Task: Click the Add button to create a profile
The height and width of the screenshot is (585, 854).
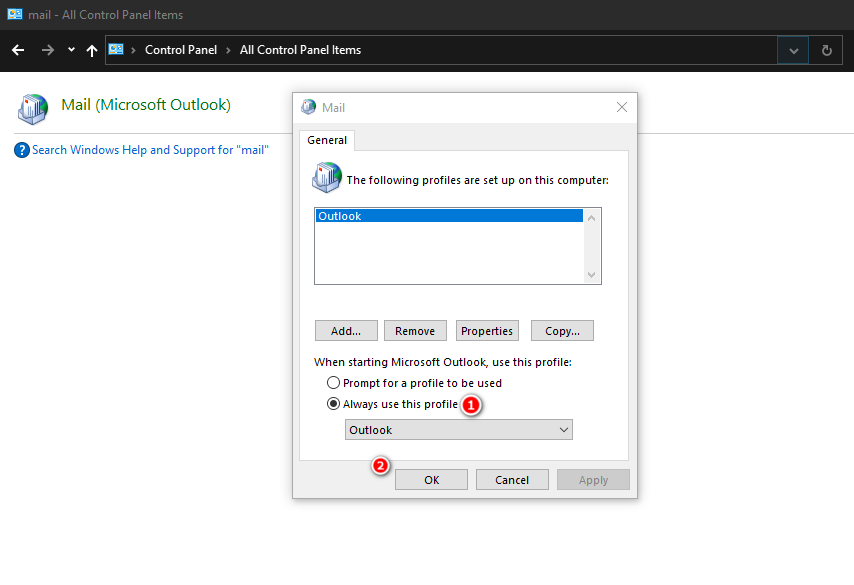Action: point(346,330)
